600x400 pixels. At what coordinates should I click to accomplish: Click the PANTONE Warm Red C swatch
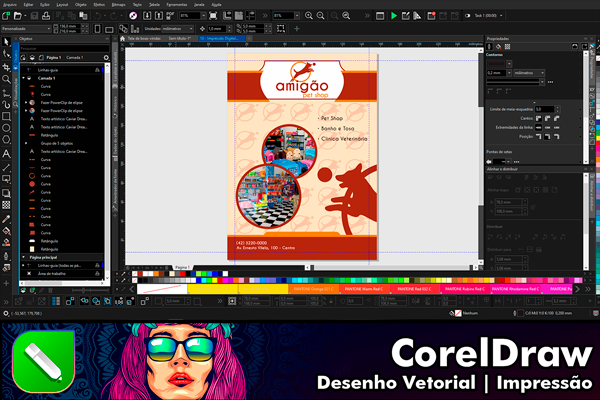358,288
